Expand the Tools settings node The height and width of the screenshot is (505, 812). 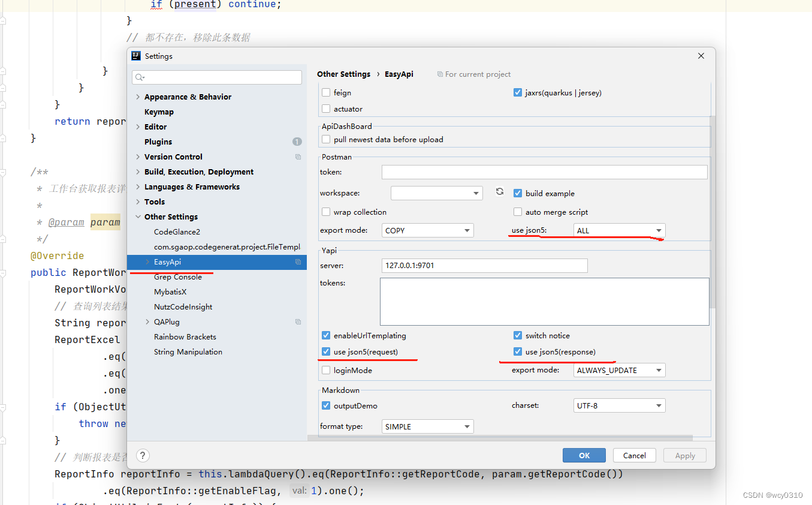point(138,202)
